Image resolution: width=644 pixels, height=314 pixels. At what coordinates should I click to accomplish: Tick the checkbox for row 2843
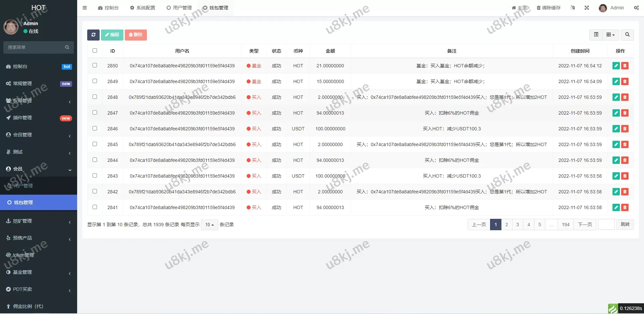95,176
